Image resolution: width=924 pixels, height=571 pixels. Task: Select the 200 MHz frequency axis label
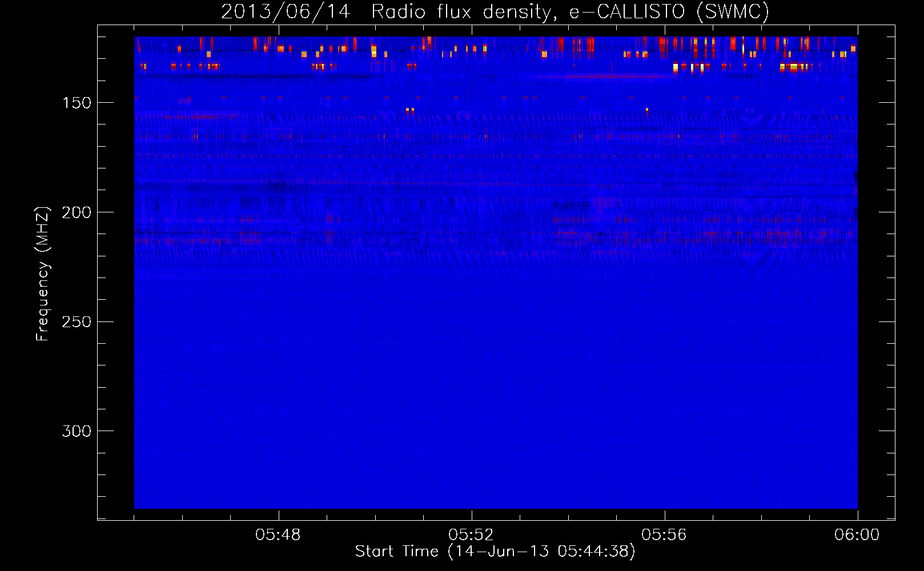click(77, 212)
